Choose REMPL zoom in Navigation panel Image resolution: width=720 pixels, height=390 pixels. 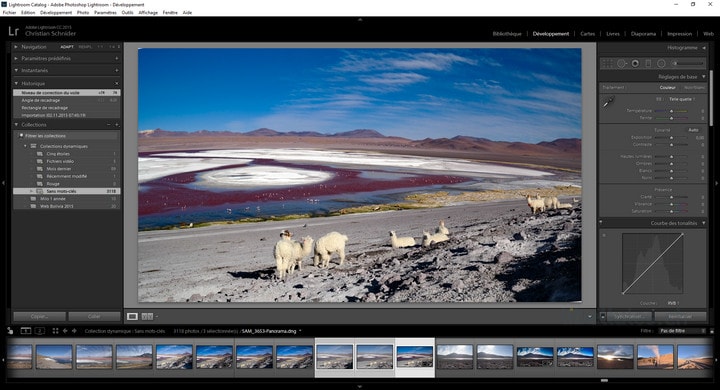tap(85, 47)
